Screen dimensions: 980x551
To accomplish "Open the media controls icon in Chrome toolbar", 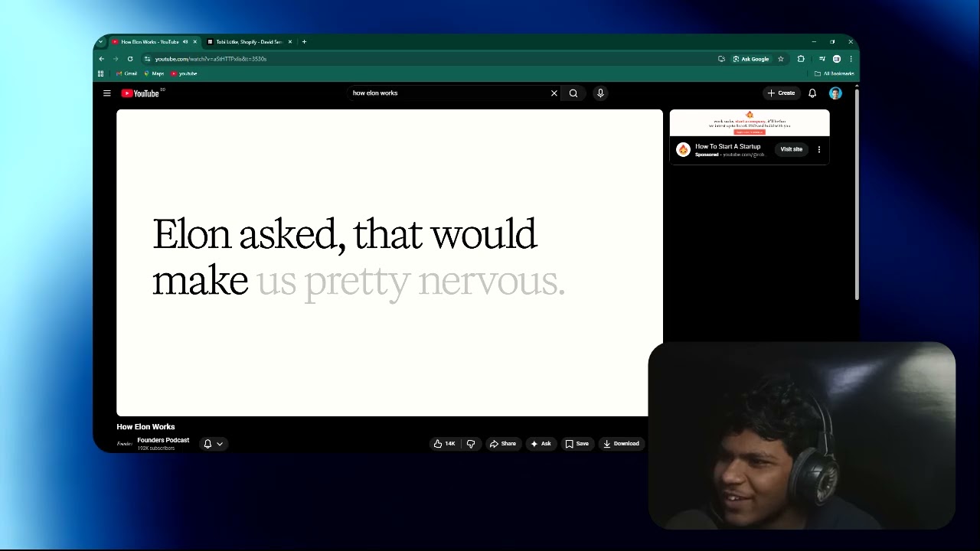I will tap(822, 59).
